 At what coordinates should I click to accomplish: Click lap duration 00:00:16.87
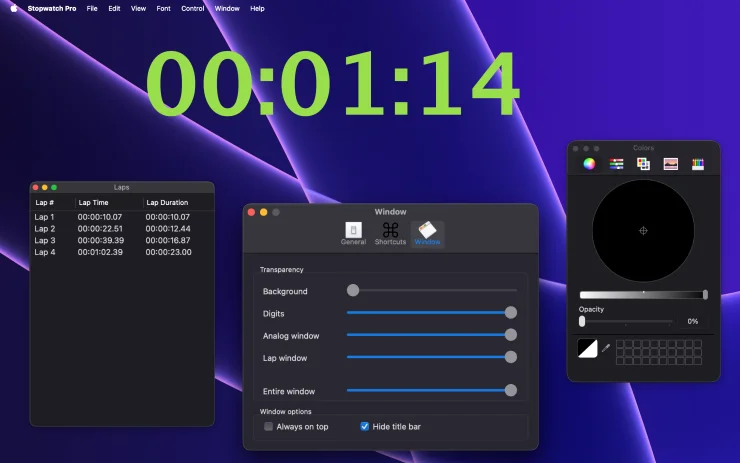pos(168,240)
